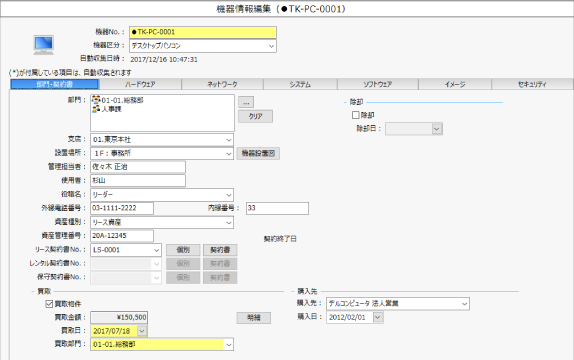The image size is (574, 360).
Task: Click 個別 button for リース契約書
Action: (183, 250)
